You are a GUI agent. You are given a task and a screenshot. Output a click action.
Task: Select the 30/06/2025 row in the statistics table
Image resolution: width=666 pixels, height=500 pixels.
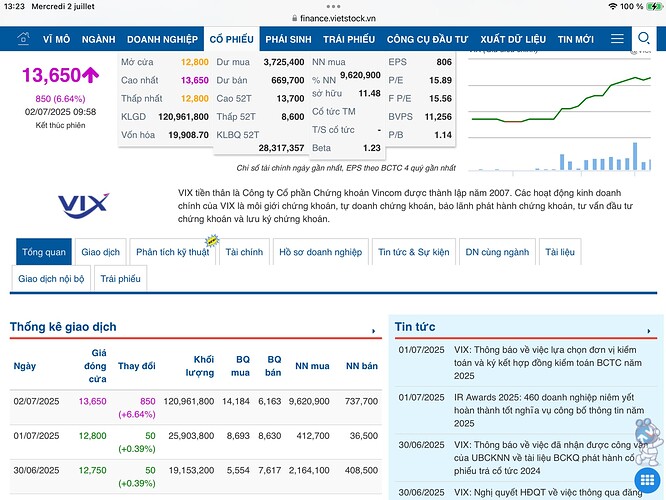coord(195,477)
